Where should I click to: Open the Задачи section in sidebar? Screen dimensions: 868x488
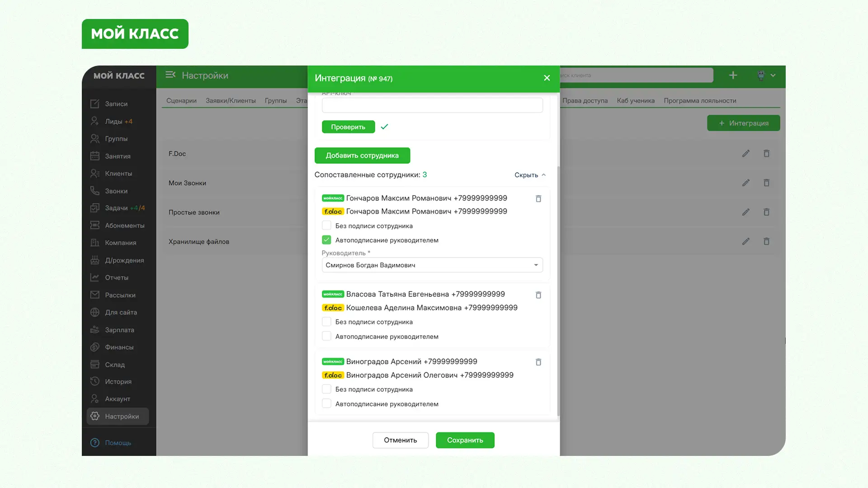(115, 208)
